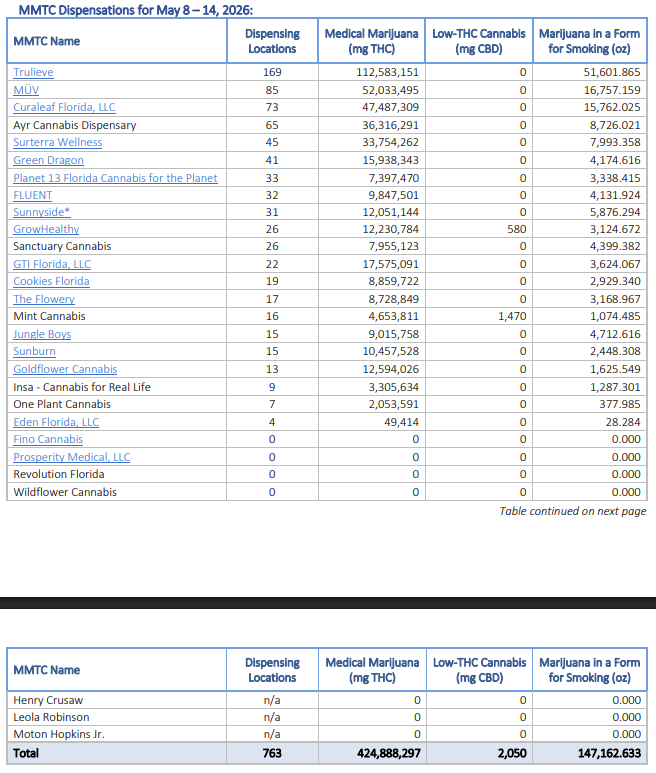Click the Green Dragon link

coord(48,160)
